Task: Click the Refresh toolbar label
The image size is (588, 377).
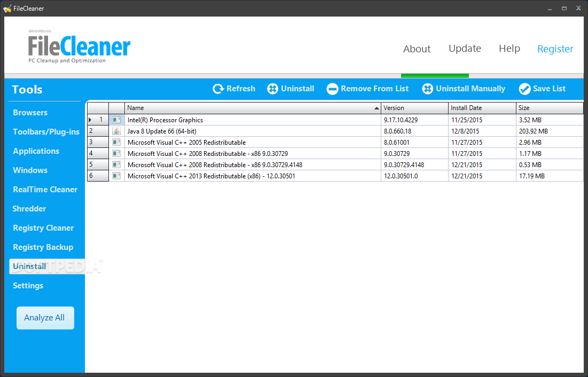Action: [x=241, y=89]
